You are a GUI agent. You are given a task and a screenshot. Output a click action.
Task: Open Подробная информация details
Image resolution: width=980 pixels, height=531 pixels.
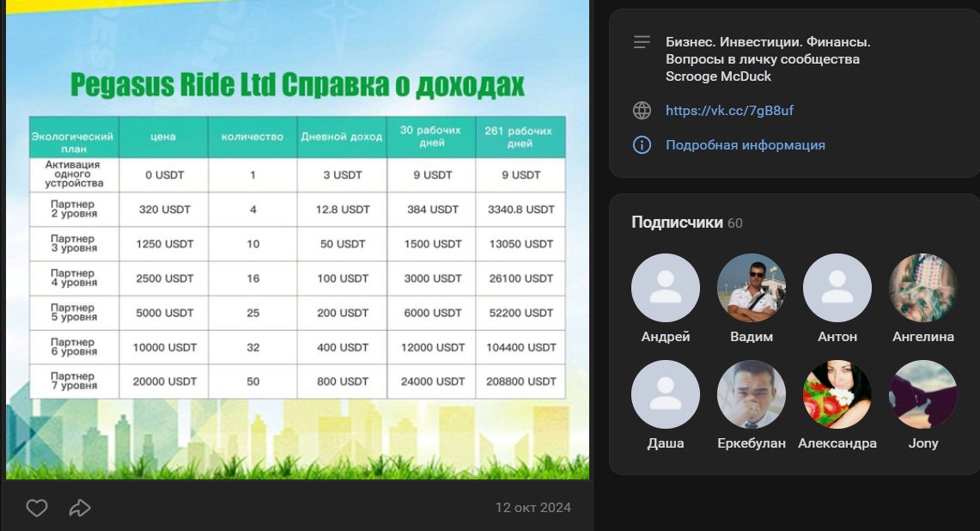click(745, 145)
